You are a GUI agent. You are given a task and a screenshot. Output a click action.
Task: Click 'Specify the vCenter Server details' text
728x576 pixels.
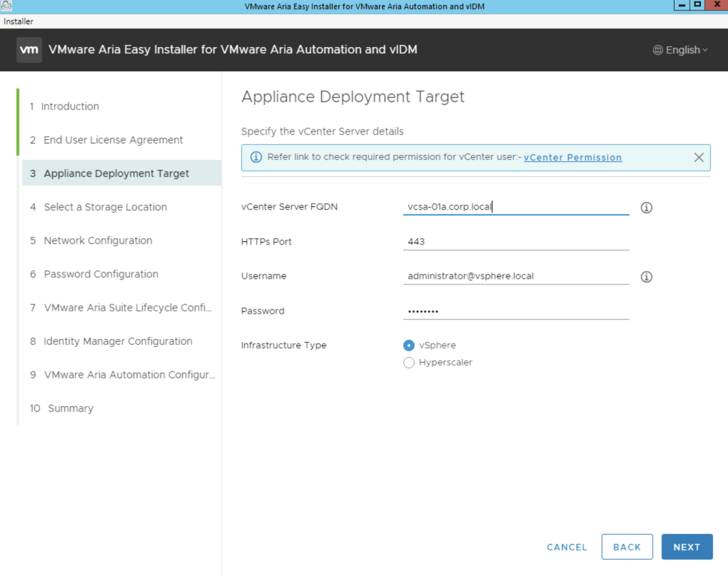click(x=322, y=132)
